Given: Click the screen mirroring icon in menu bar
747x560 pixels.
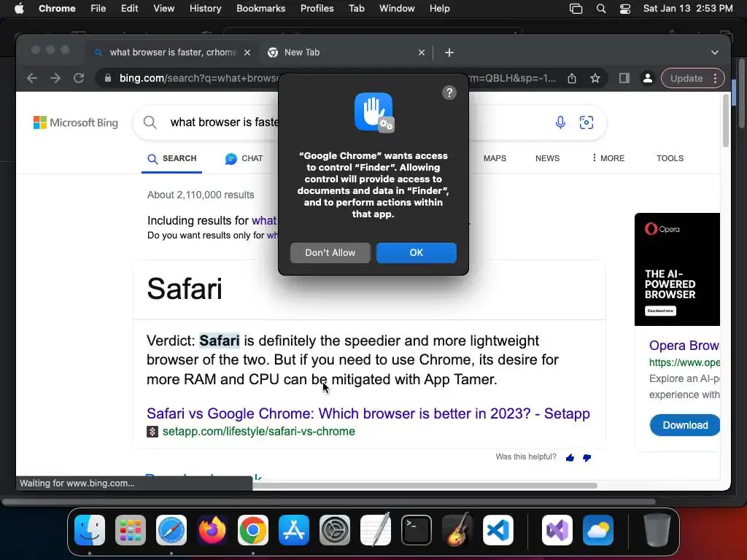Looking at the screenshot, I should click(x=576, y=9).
